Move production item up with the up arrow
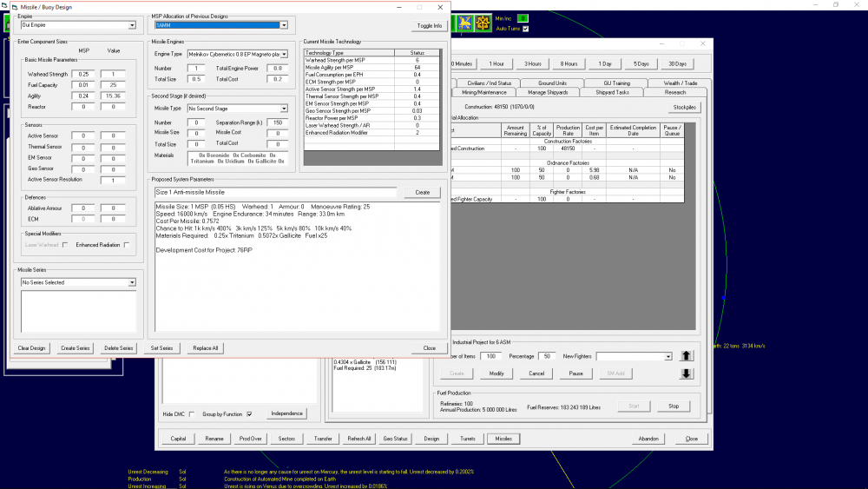 [686, 356]
